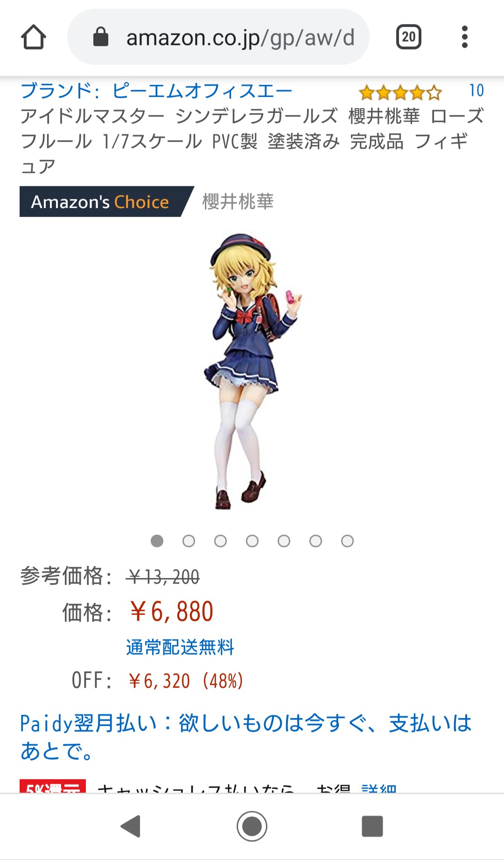504x860 pixels.
Task: Click the 通常配送無料 shipping link
Action: [180, 647]
